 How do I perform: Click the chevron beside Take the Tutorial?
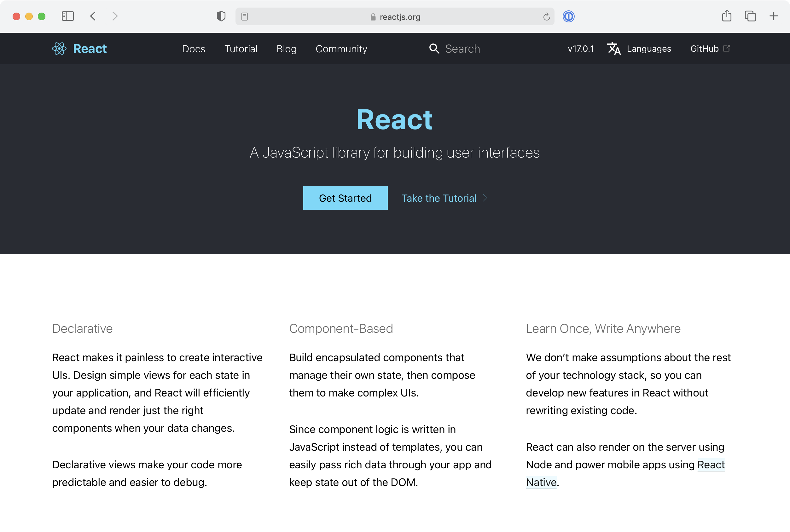tap(485, 198)
